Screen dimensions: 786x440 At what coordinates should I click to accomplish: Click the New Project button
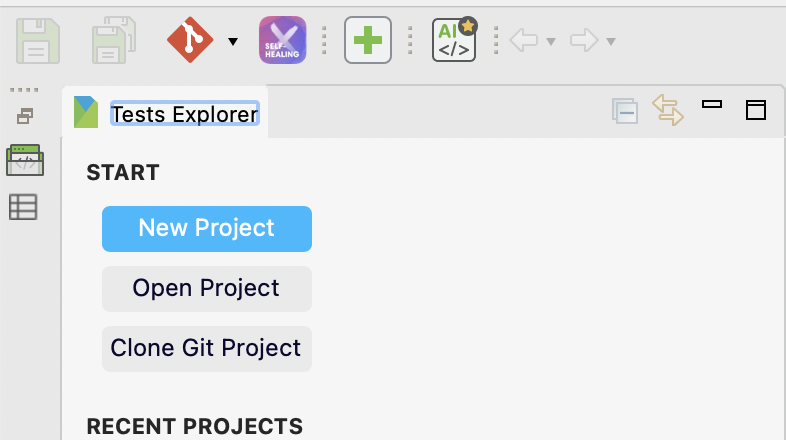coord(207,228)
